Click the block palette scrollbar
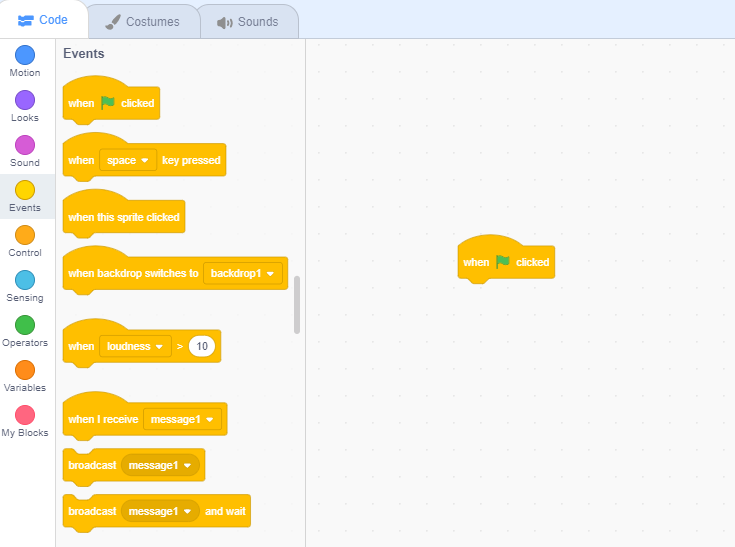This screenshot has height=547, width=735. 297,305
